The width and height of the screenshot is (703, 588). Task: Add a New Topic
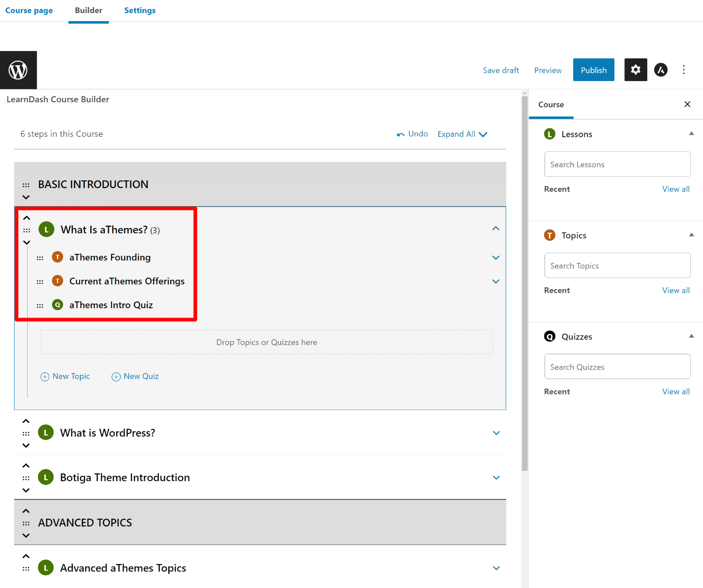pyautogui.click(x=65, y=376)
